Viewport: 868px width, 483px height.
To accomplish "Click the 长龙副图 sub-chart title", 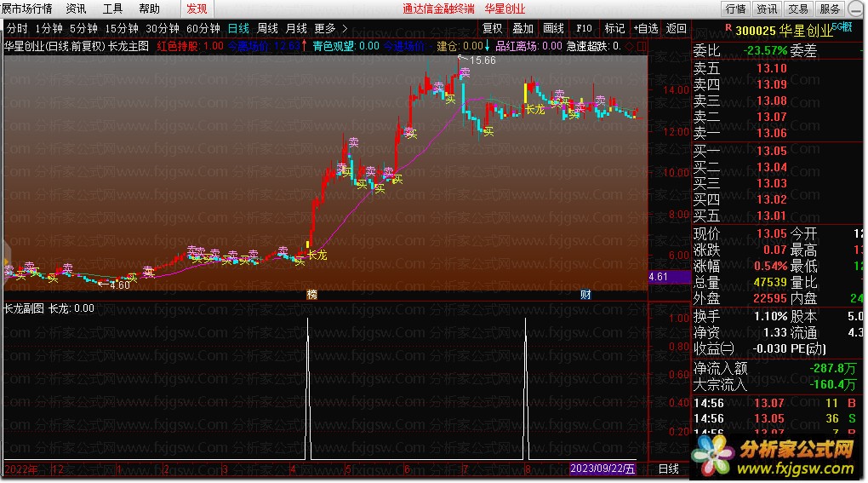I will point(24,308).
